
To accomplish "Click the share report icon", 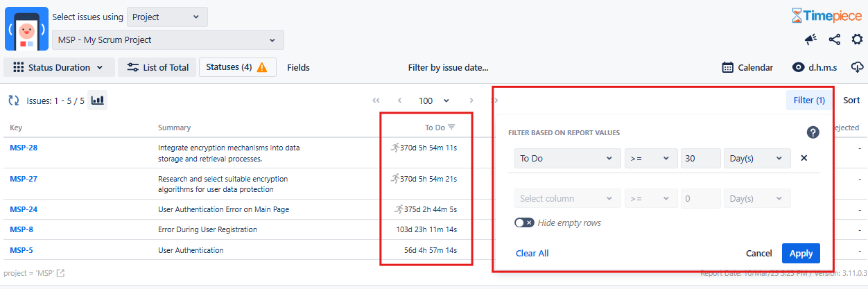I will coord(834,40).
